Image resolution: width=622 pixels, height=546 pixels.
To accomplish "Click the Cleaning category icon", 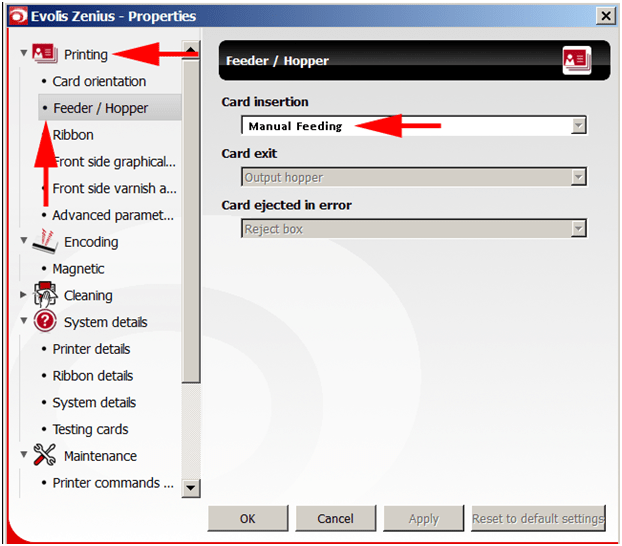I will (45, 295).
